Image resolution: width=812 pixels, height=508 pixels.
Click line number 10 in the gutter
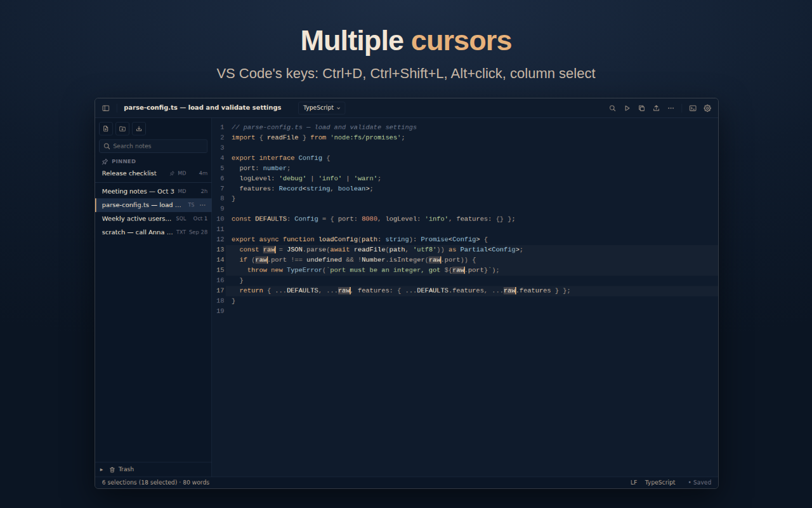220,219
